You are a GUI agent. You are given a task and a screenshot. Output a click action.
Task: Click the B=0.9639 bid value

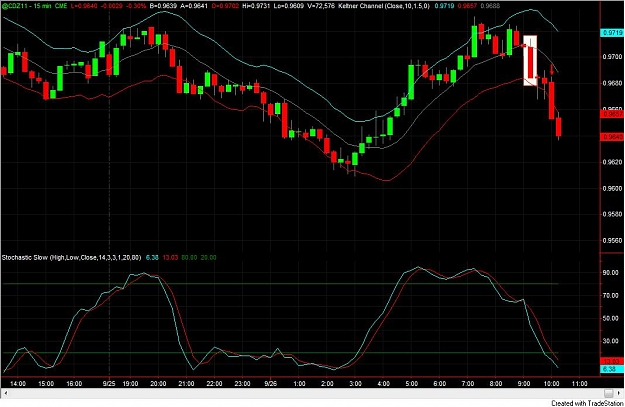tap(163, 6)
